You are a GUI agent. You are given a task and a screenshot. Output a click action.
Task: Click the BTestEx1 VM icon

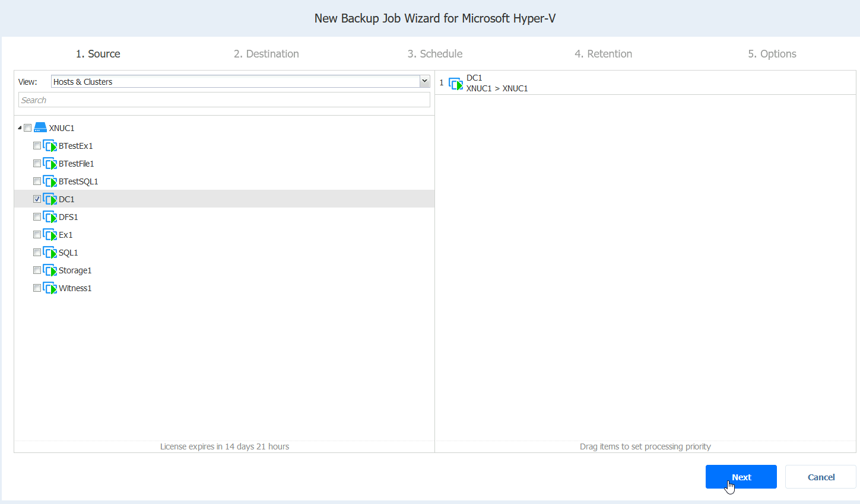(50, 146)
